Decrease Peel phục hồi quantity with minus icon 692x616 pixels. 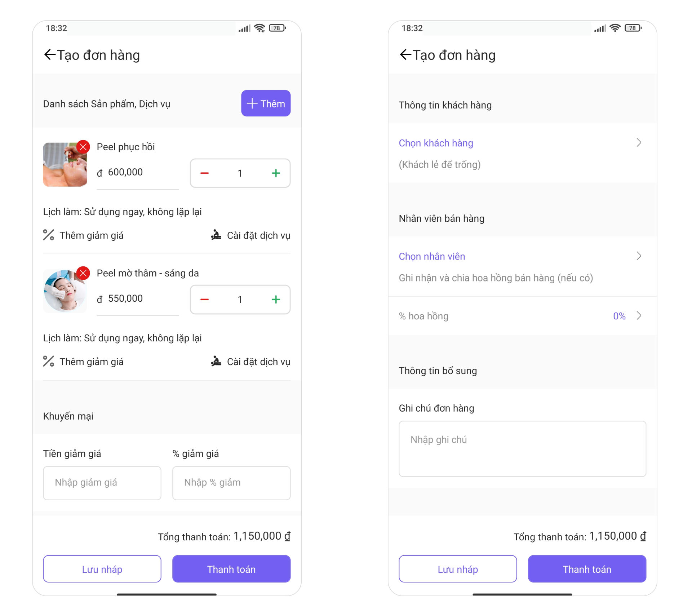[x=204, y=173]
